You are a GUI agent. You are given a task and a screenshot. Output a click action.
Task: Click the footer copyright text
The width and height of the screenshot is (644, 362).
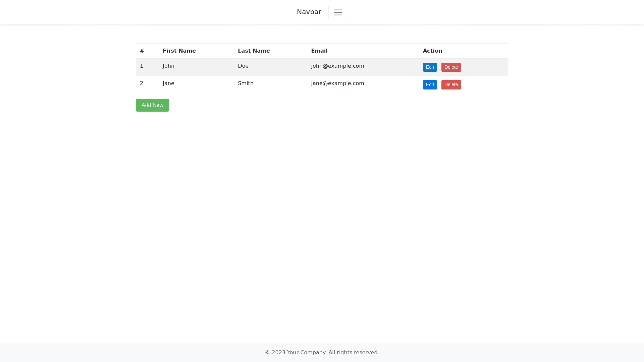tap(322, 352)
